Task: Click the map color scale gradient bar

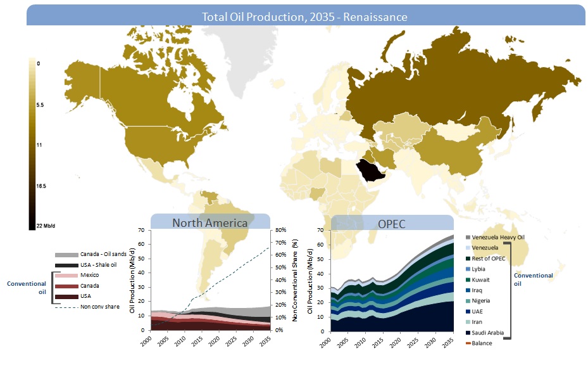Action: [32, 144]
